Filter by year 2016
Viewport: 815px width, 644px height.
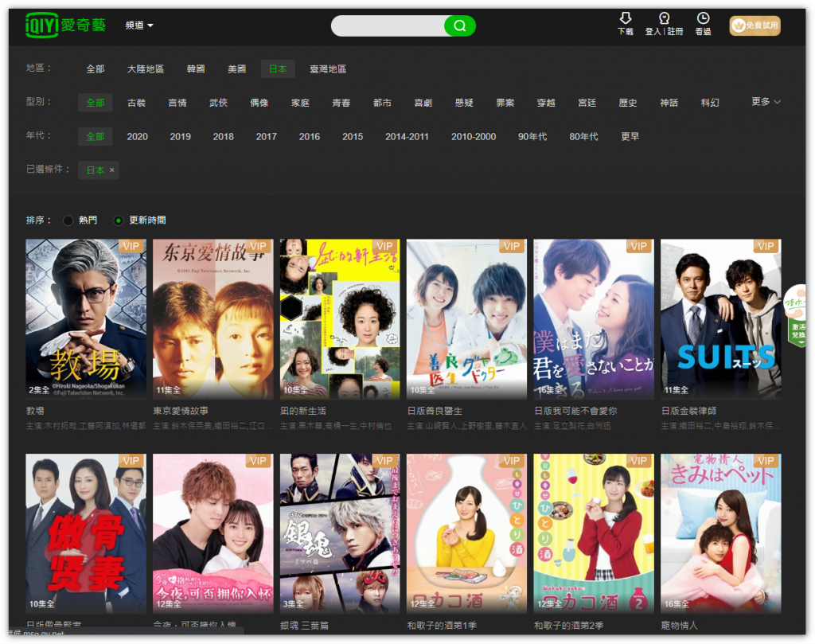click(310, 136)
